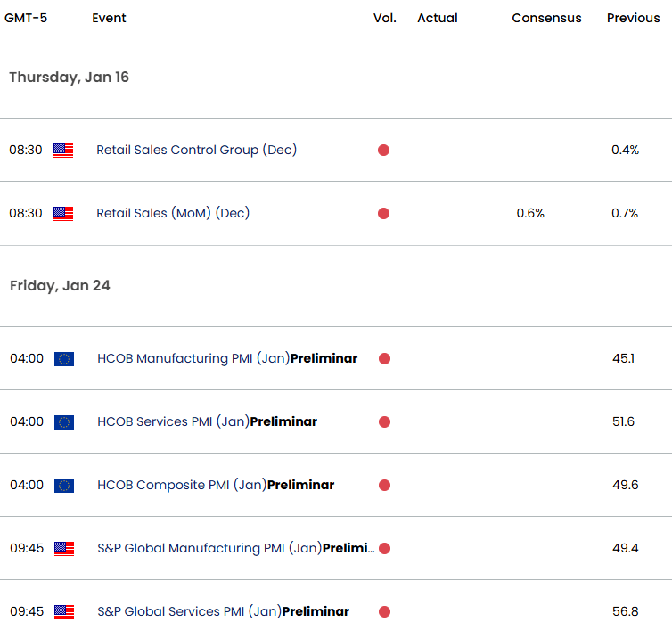
Task: Click the Vol. column header
Action: 384,18
